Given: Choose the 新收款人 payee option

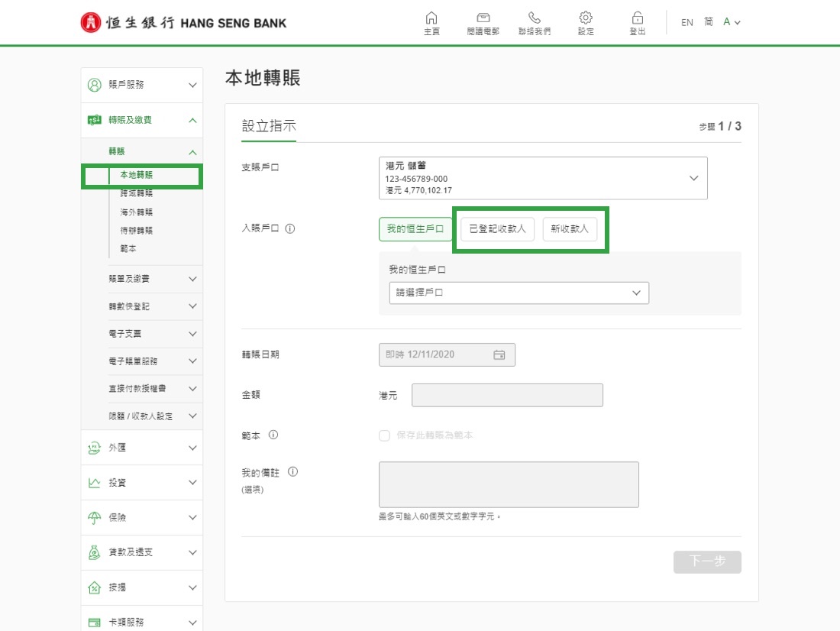Looking at the screenshot, I should pyautogui.click(x=570, y=229).
